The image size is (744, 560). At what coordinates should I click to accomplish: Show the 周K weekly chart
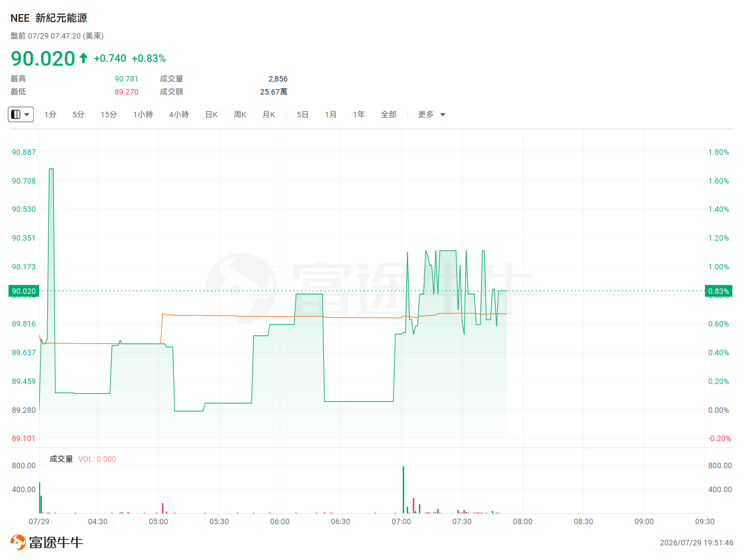(x=240, y=115)
